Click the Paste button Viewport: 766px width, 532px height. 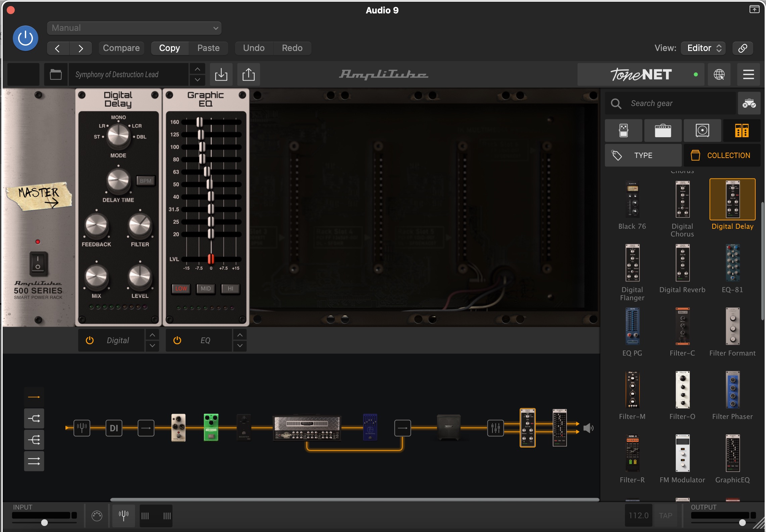tap(208, 48)
